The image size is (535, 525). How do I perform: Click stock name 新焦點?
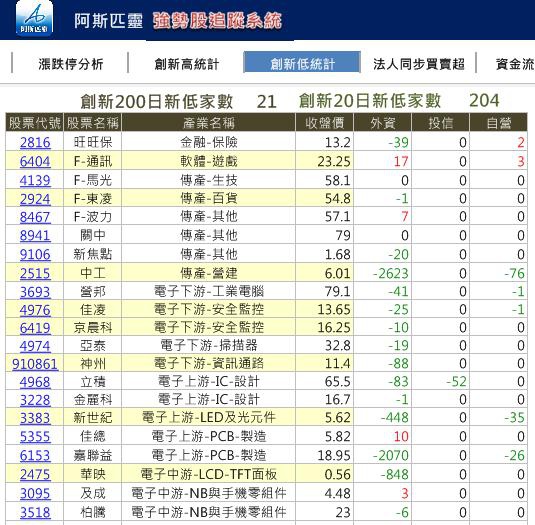pyautogui.click(x=93, y=254)
